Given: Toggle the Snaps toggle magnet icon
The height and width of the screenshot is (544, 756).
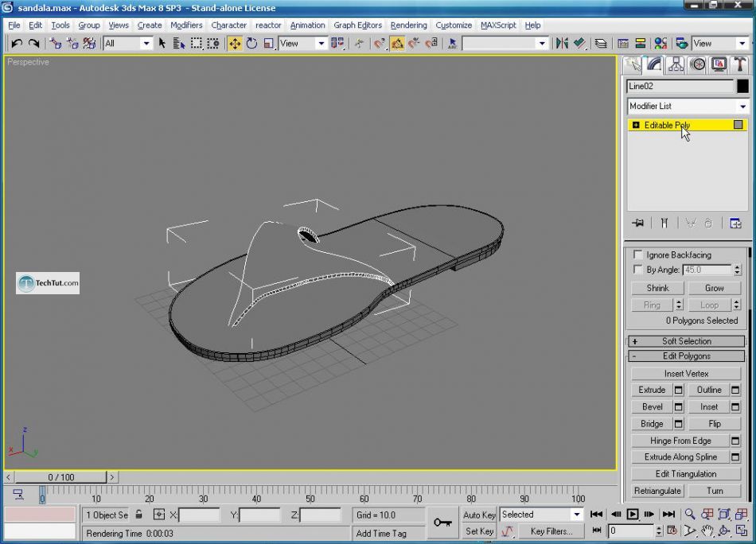Looking at the screenshot, I should (380, 44).
